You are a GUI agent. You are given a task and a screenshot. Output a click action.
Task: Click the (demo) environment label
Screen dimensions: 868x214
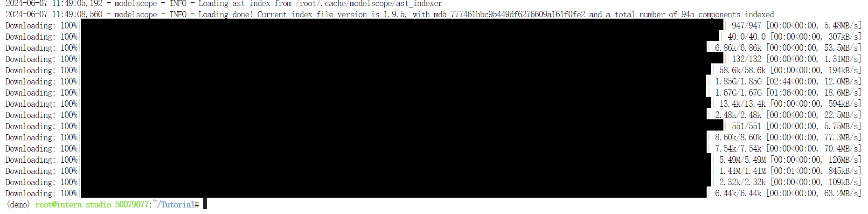[18, 205]
